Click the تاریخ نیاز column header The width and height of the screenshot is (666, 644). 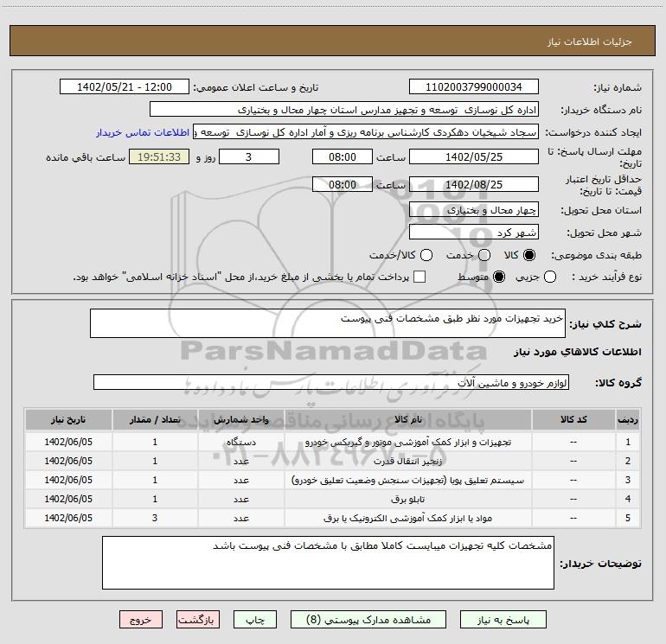coord(68,420)
